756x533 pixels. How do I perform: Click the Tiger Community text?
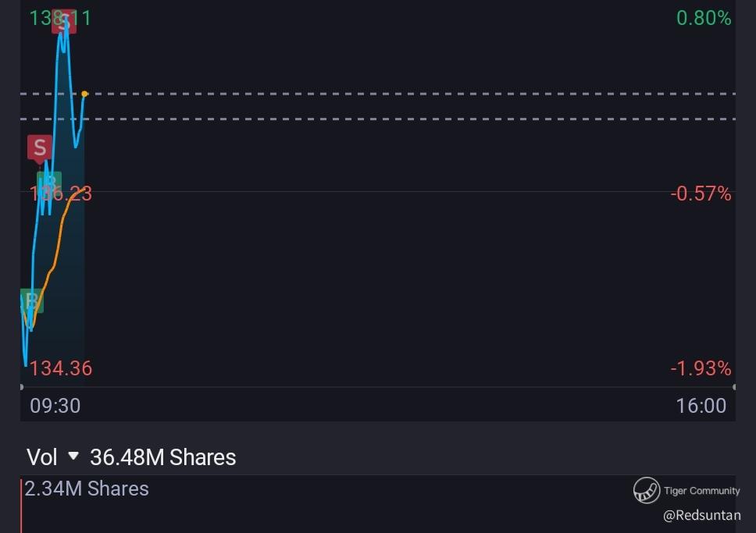coord(701,491)
